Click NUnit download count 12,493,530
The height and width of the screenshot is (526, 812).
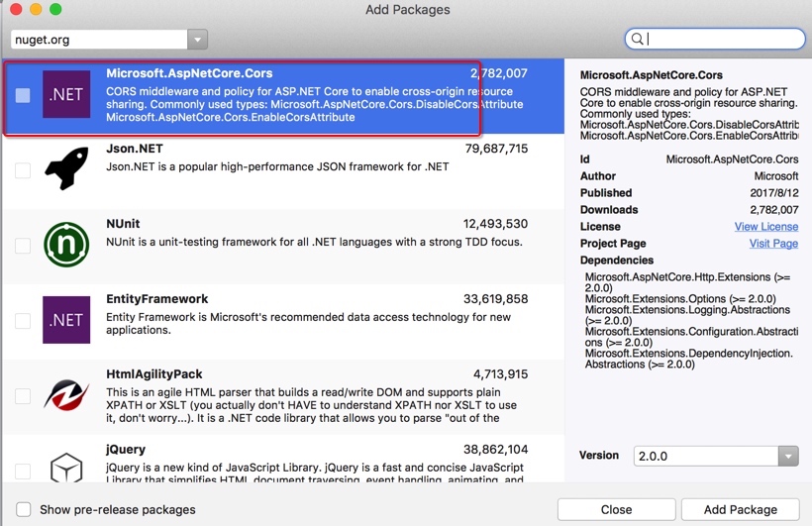495,224
